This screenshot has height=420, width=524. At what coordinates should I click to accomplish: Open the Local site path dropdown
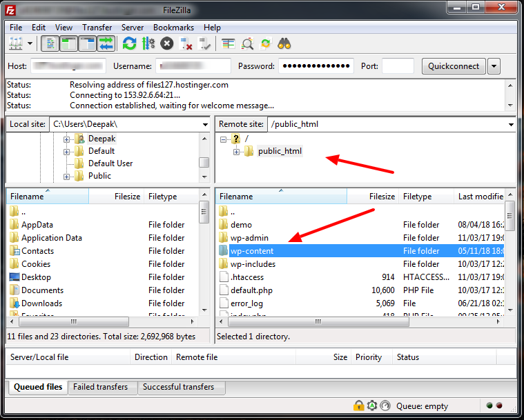pyautogui.click(x=205, y=125)
